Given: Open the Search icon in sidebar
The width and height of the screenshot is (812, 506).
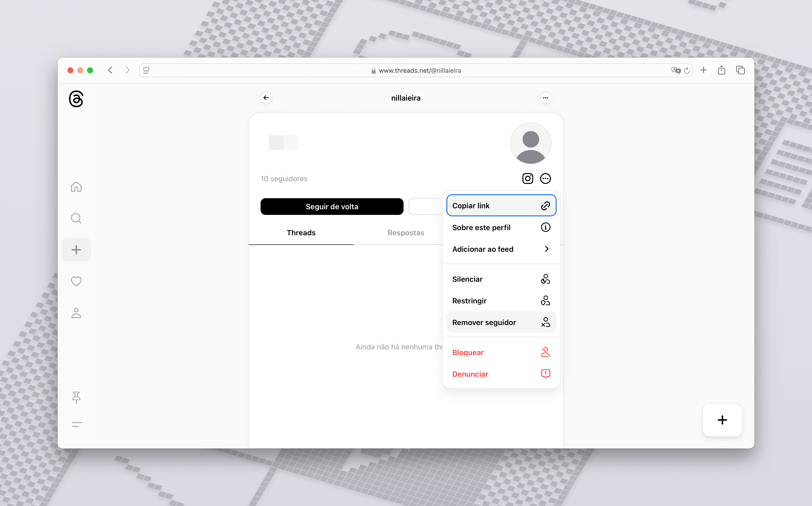Looking at the screenshot, I should (76, 218).
